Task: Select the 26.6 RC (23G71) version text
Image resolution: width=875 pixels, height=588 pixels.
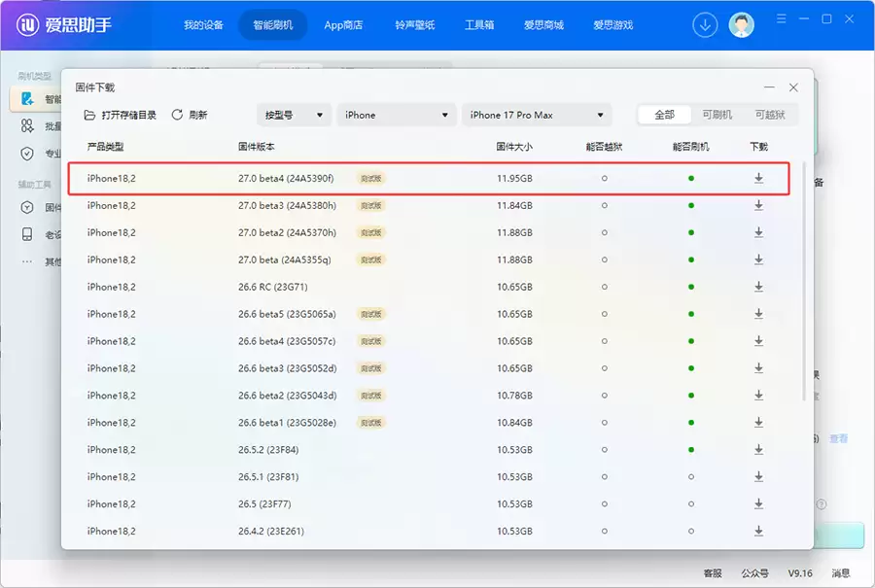Action: pyautogui.click(x=273, y=287)
